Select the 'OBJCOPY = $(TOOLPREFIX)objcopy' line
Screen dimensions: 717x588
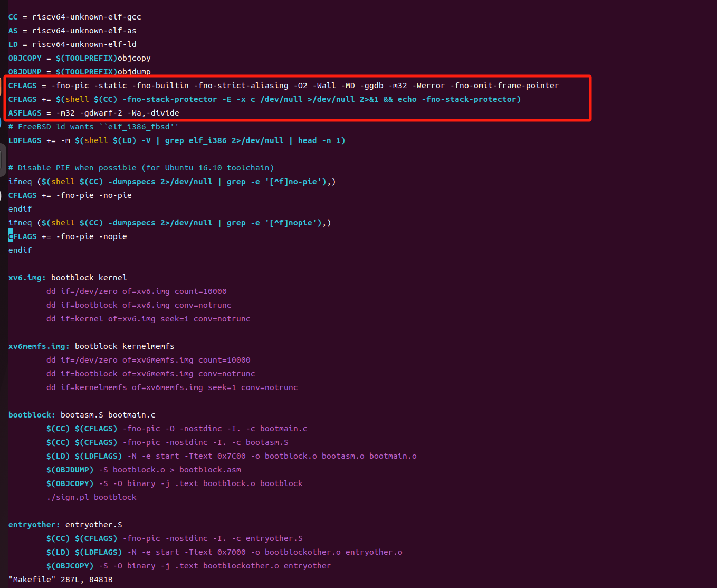[79, 58]
